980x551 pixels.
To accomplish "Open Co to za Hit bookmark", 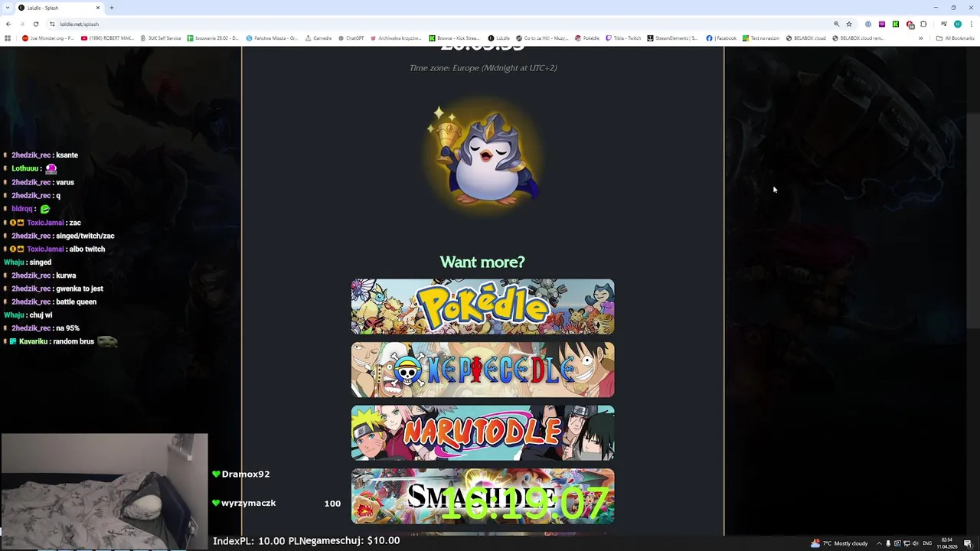I will pos(542,38).
